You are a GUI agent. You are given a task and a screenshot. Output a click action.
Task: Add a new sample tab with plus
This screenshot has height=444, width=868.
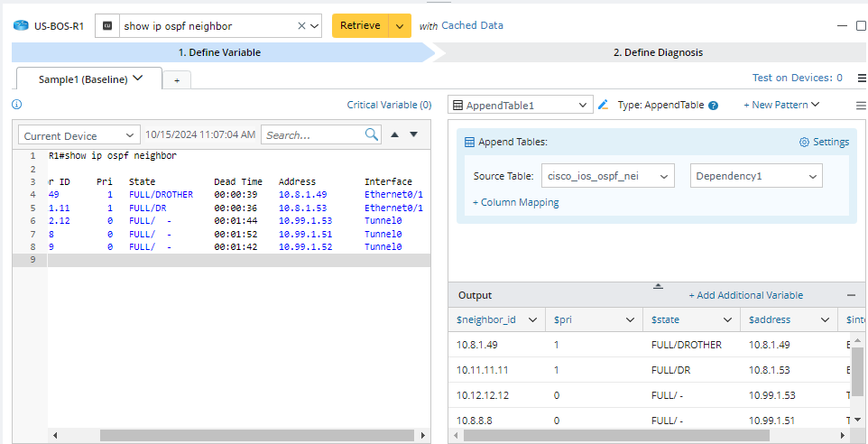[x=177, y=80]
